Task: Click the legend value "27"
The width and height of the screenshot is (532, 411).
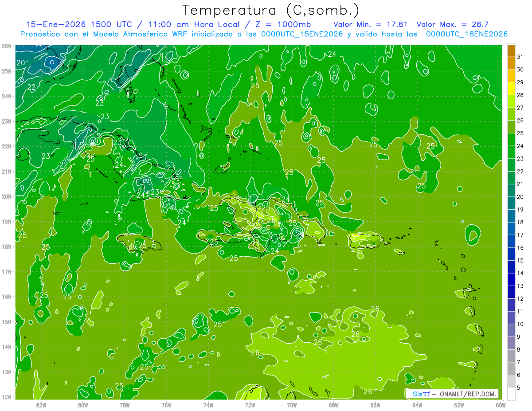Action: click(520, 108)
